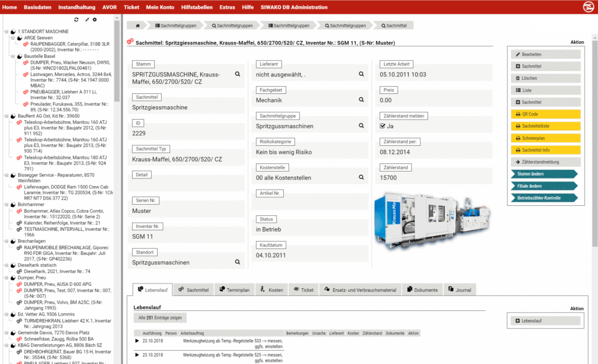Open the Dokumente tab

point(422,289)
